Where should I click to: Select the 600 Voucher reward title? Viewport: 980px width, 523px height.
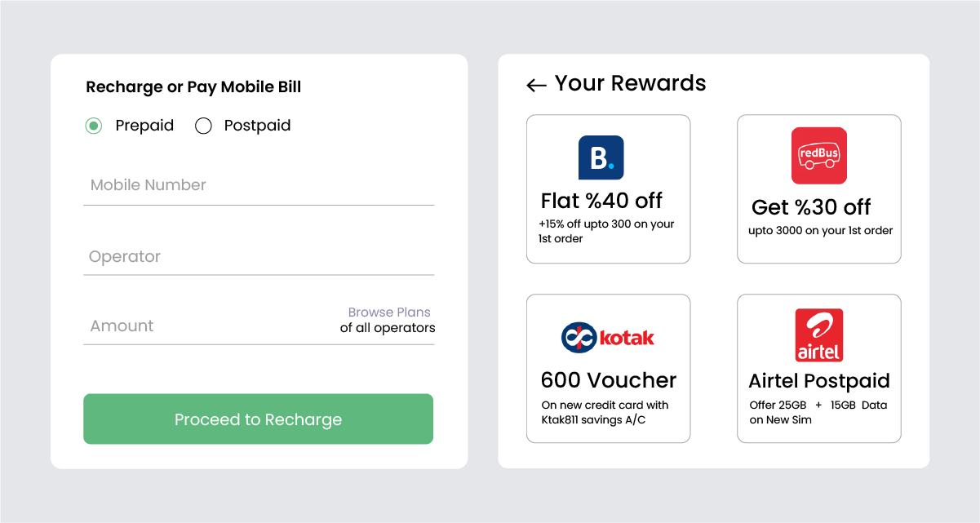[608, 380]
